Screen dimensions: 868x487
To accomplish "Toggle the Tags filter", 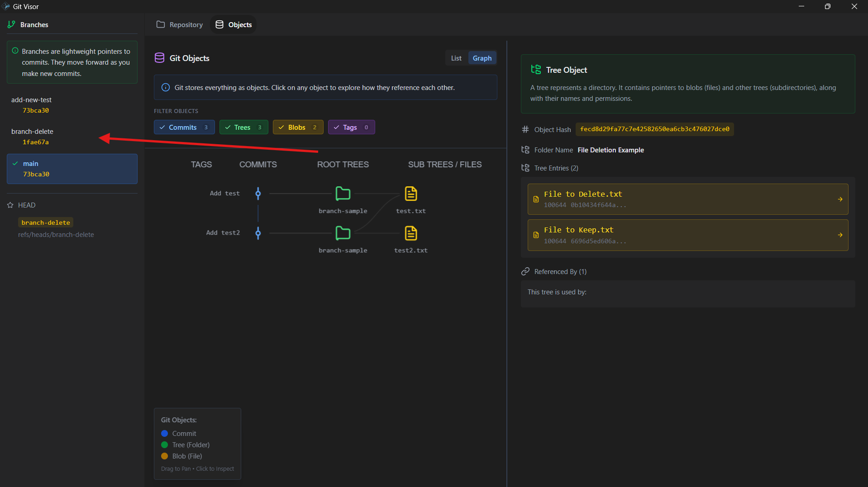I will (351, 127).
